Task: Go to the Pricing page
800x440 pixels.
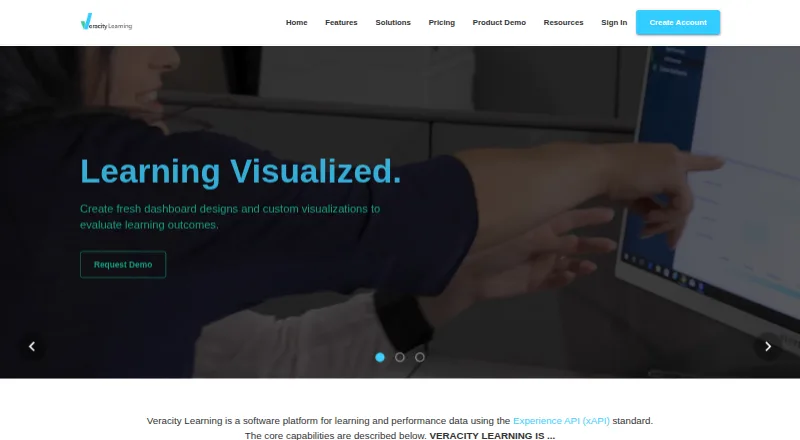Action: pyautogui.click(x=441, y=22)
